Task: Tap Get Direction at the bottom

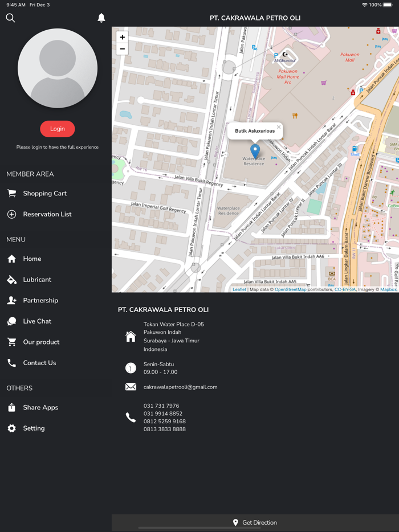Action: coord(255,522)
